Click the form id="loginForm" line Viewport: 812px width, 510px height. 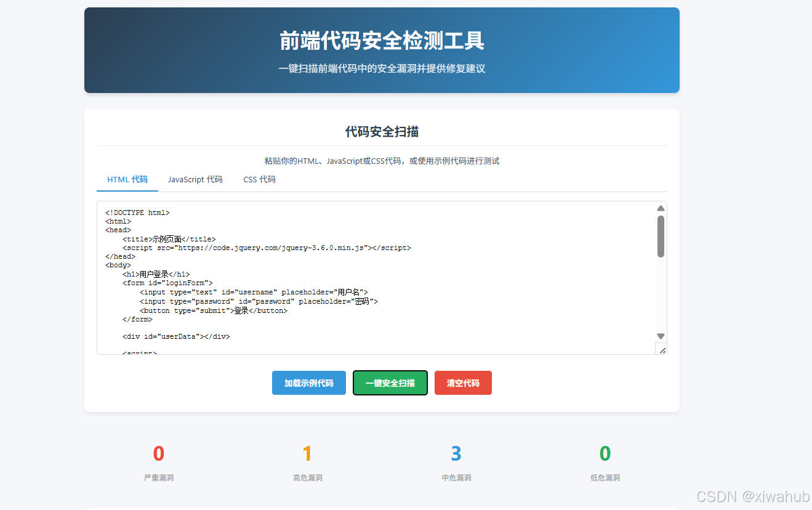click(x=167, y=283)
